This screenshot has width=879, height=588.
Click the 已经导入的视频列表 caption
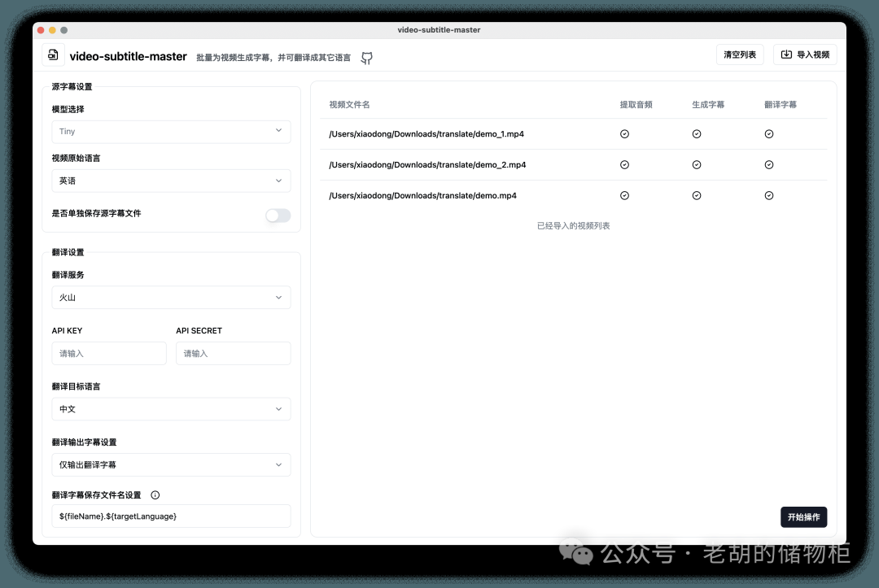tap(574, 225)
